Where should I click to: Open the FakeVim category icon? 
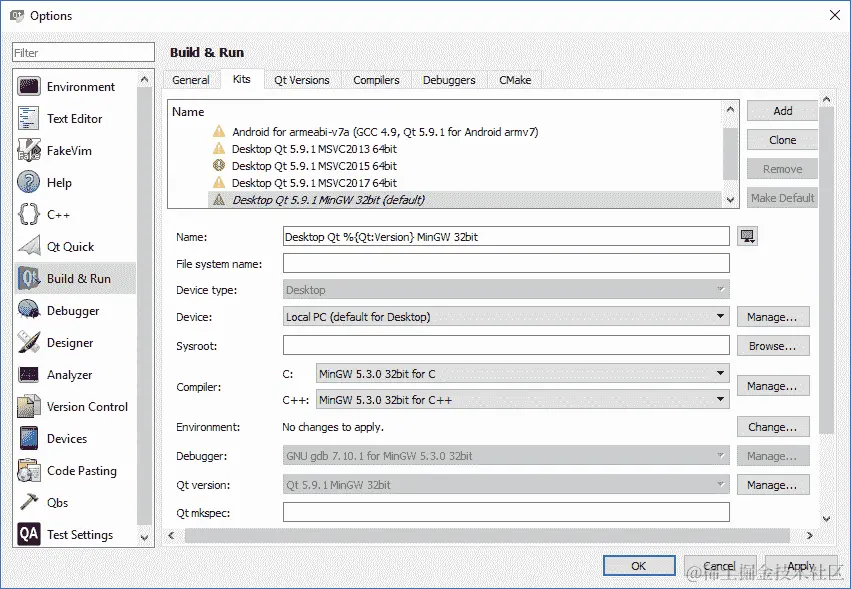coord(28,150)
